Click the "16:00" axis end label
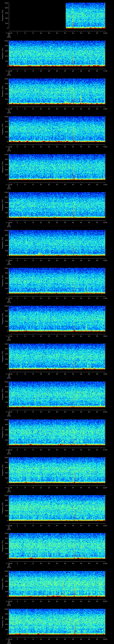This screenshot has width=114, height=644. click(105, 260)
